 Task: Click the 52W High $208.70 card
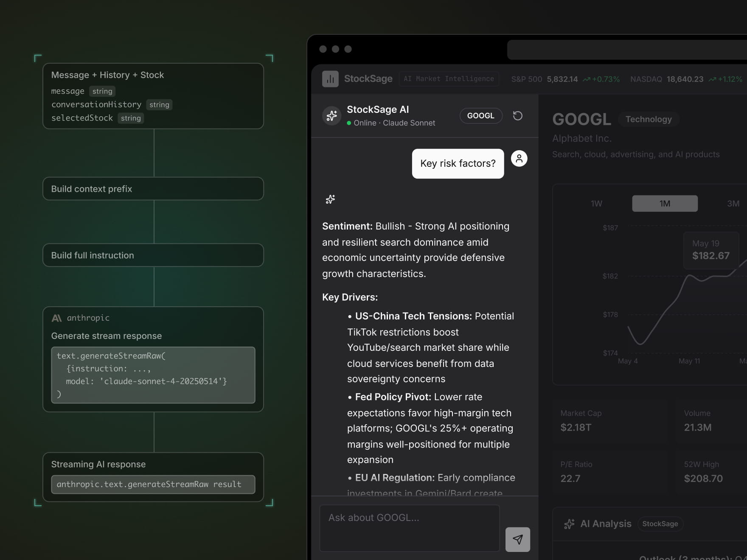pos(712,472)
